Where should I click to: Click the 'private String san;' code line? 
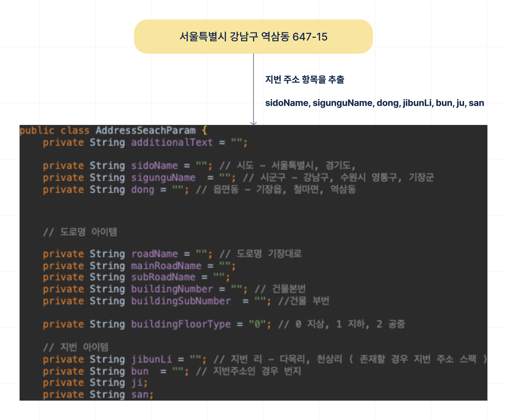[98, 395]
